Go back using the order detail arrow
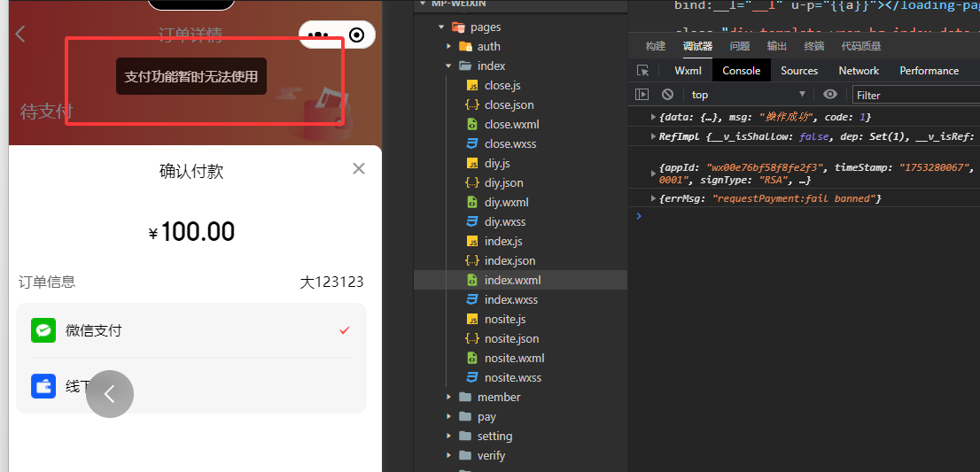980x472 pixels. click(20, 35)
